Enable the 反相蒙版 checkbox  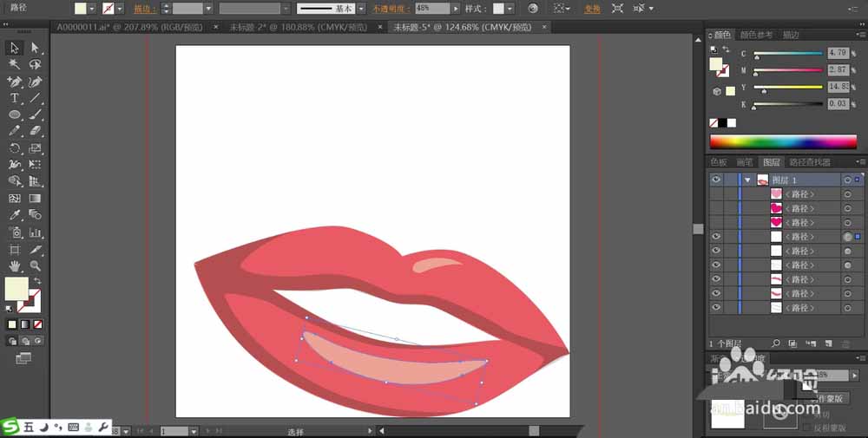pos(807,428)
